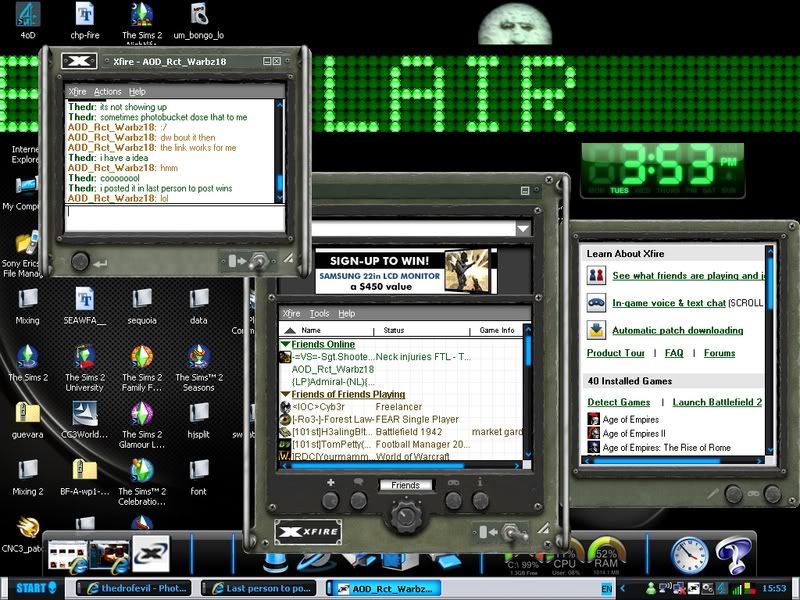800x600 pixels.
Task: Open the CC3World desktop icon
Action: [x=85, y=420]
